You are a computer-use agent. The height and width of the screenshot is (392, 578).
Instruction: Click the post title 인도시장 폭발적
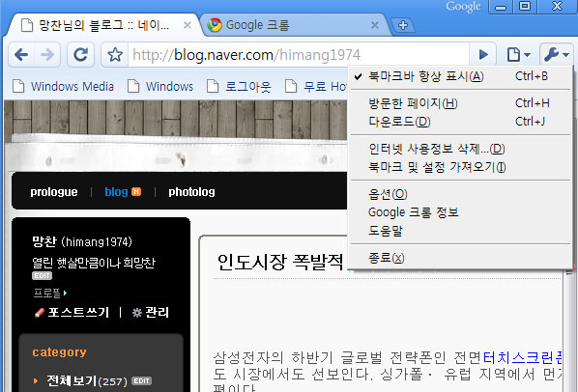tap(280, 262)
